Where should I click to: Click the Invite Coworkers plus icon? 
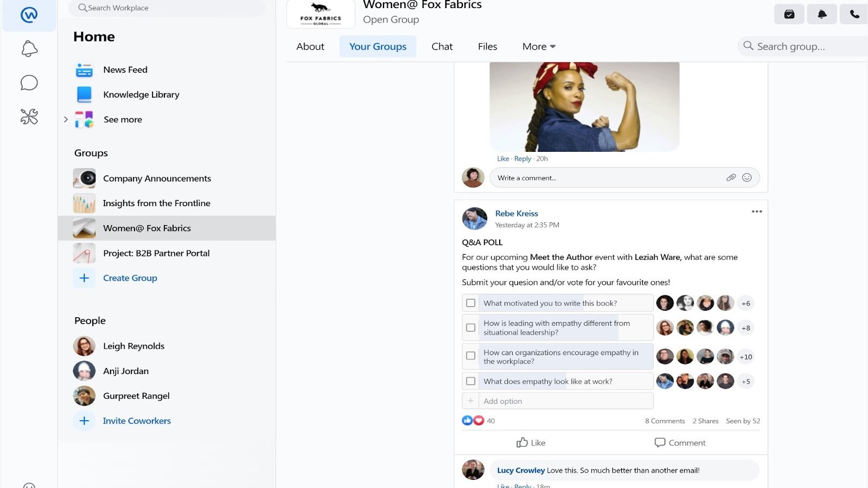[x=84, y=421]
